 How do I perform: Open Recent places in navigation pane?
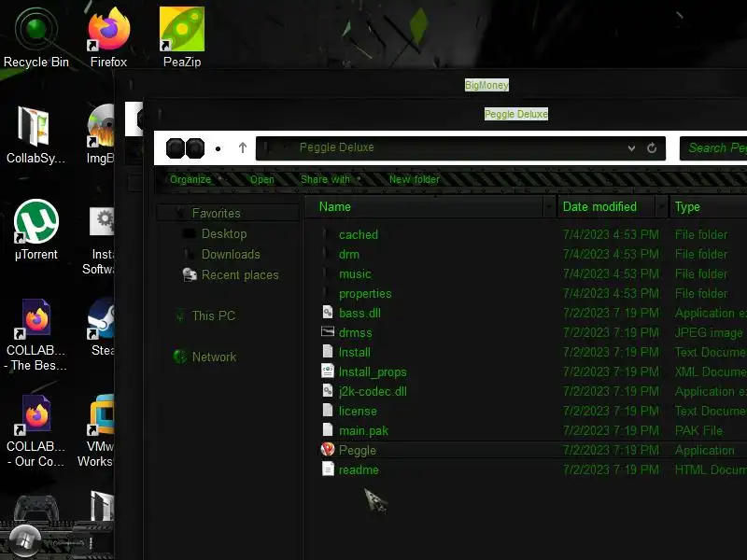[x=240, y=274]
